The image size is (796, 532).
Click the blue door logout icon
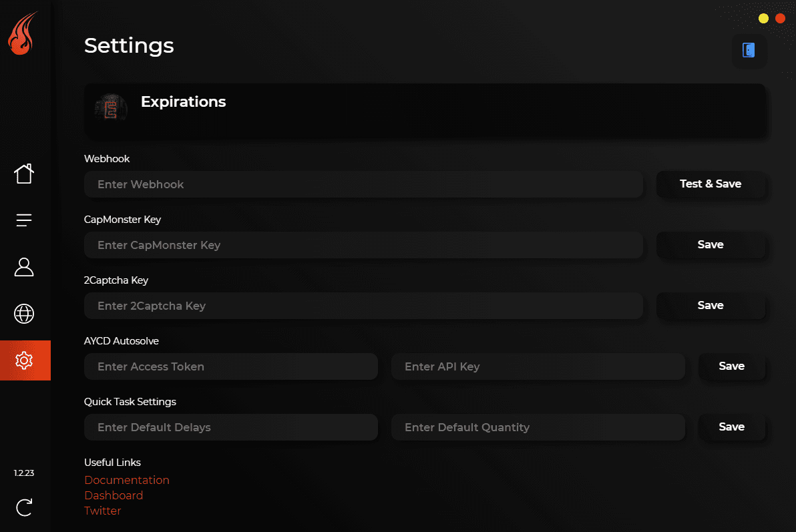(749, 50)
